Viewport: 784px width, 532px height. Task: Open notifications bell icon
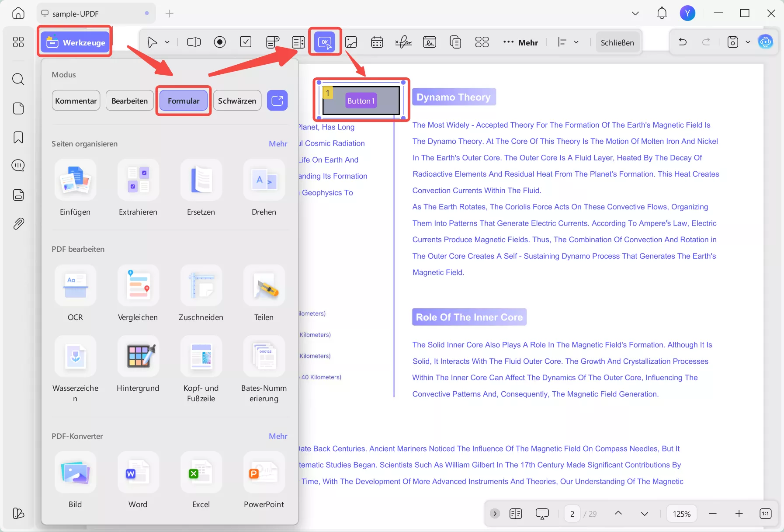662,13
